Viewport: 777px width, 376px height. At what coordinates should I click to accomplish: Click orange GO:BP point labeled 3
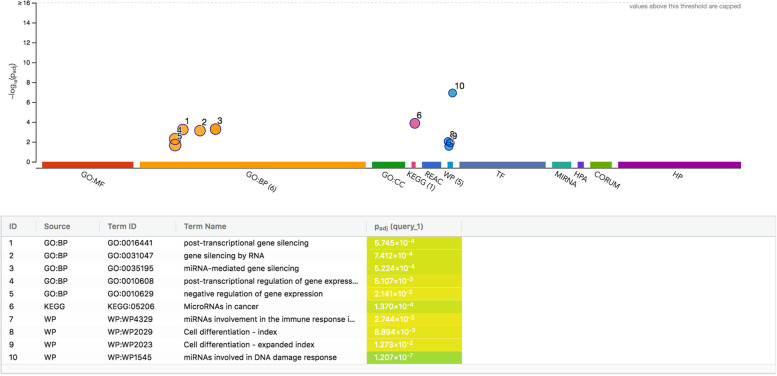[215, 129]
